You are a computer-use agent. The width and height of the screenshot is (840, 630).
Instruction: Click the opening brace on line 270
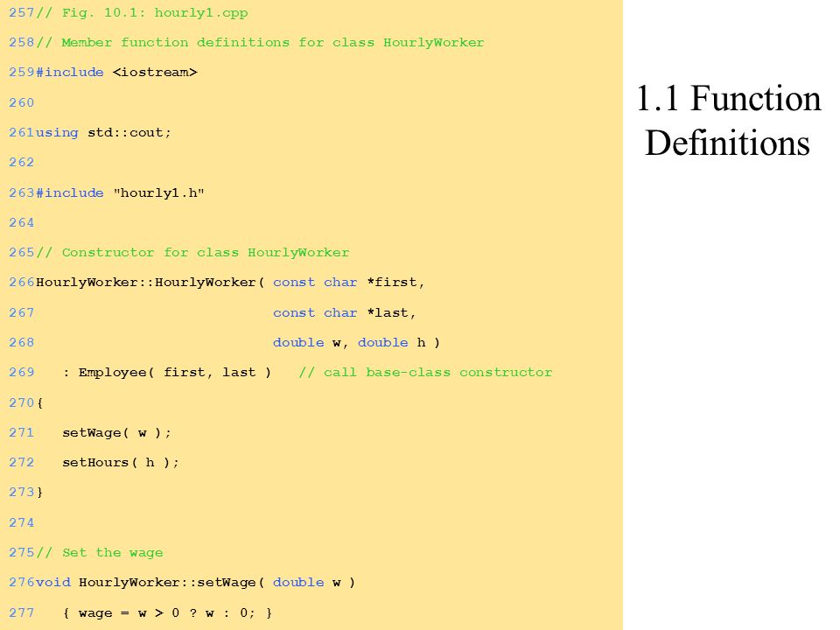pos(39,402)
